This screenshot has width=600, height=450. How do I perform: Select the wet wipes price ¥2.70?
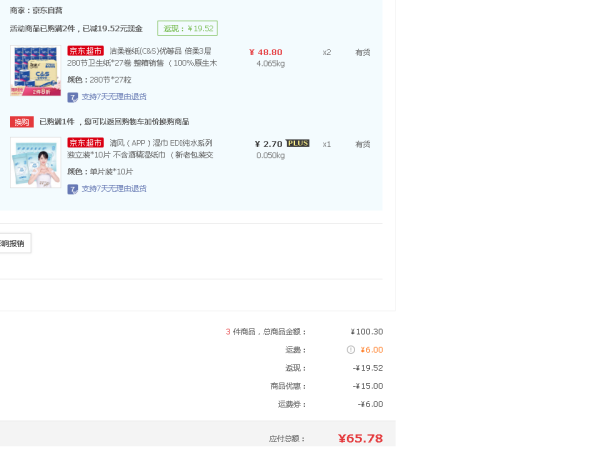[x=269, y=144]
